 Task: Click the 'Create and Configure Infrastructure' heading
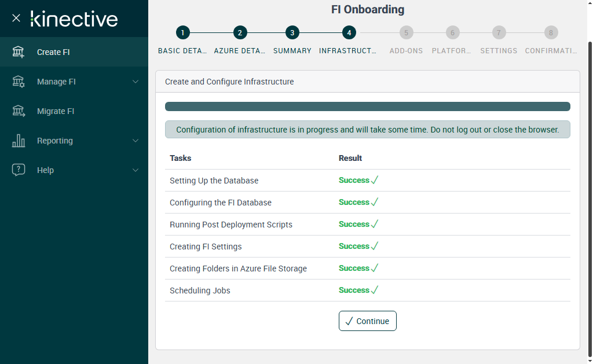tap(229, 82)
